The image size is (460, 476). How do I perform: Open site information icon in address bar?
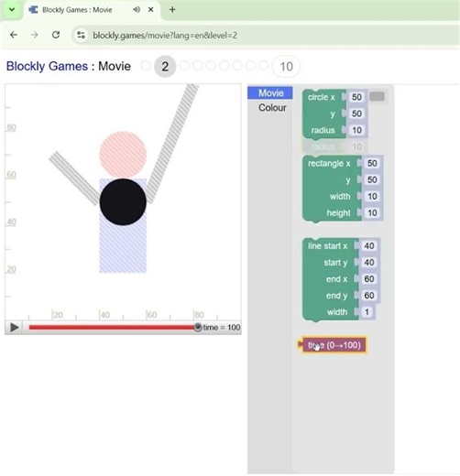tap(81, 35)
